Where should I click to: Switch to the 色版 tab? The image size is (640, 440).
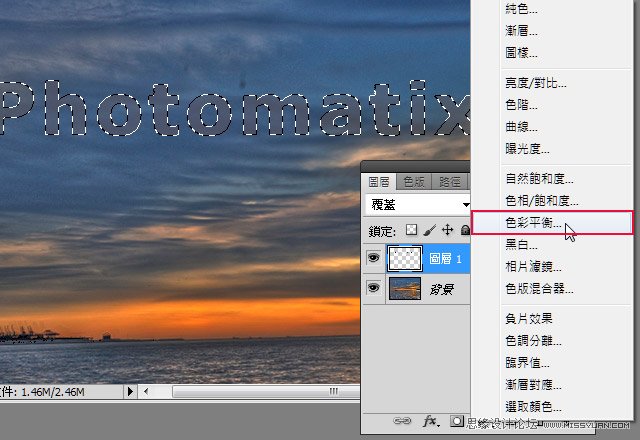413,182
